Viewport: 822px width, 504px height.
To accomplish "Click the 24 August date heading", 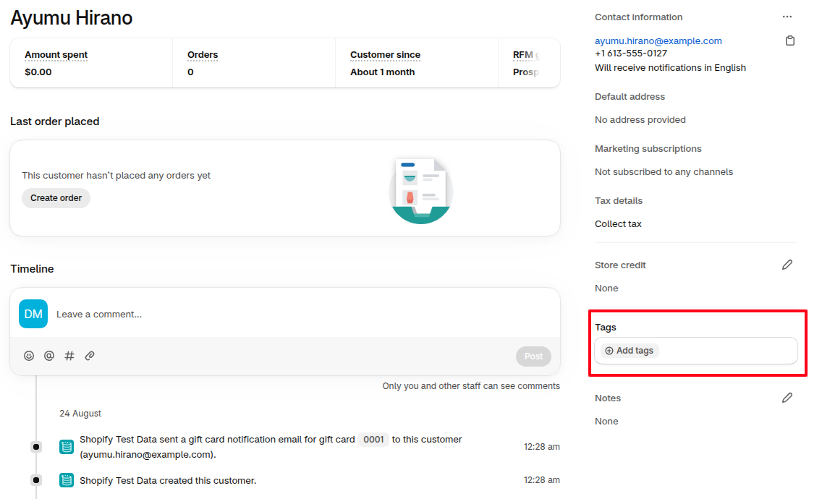I will tap(80, 414).
